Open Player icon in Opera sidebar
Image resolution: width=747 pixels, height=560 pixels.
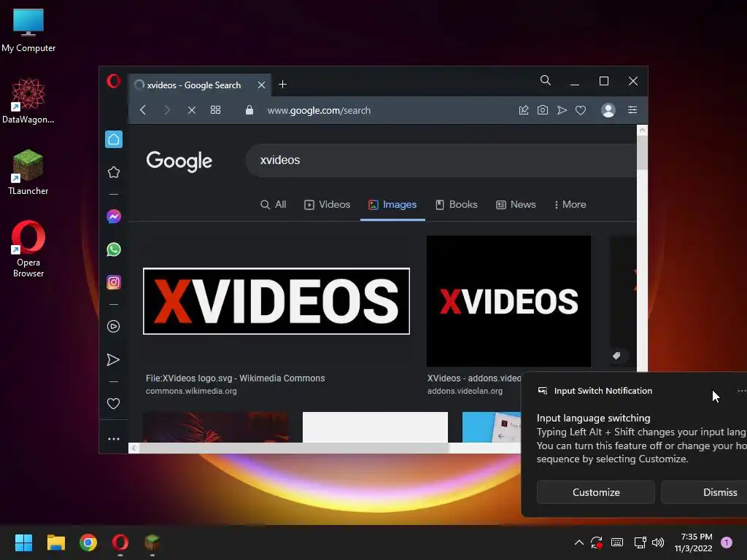pos(113,326)
